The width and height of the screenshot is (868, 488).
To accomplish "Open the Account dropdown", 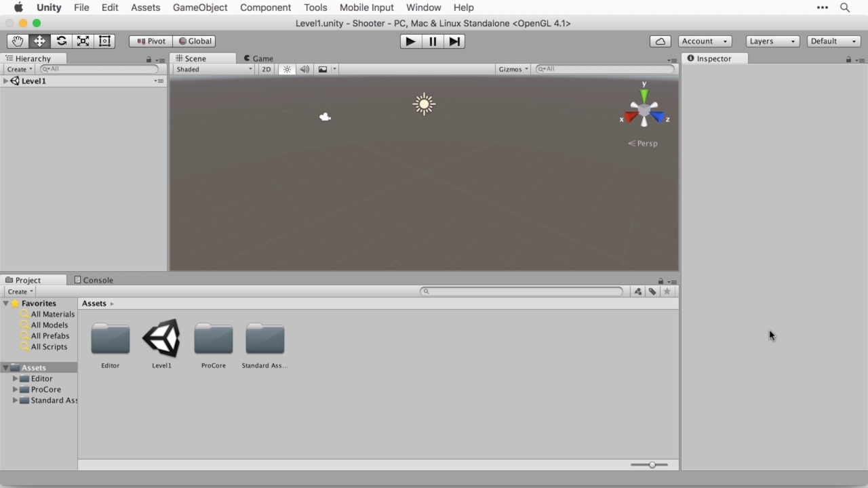I will coord(705,41).
